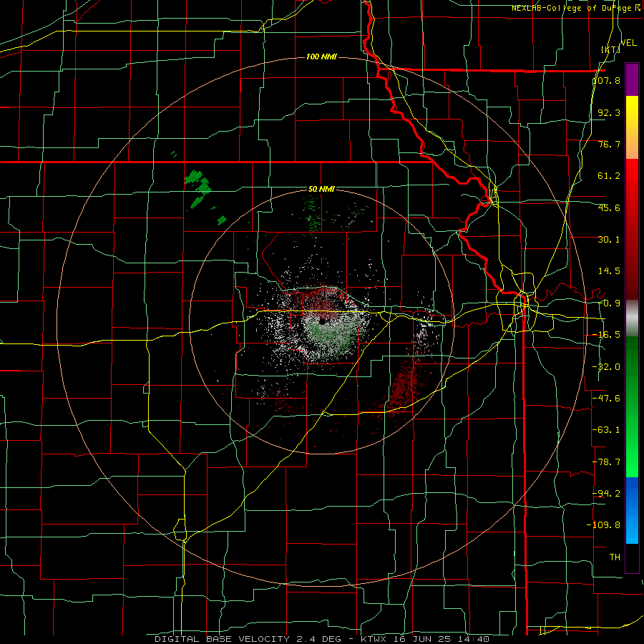Click the 100 NMI range ring label
Screen dimensions: 644x644
[321, 57]
